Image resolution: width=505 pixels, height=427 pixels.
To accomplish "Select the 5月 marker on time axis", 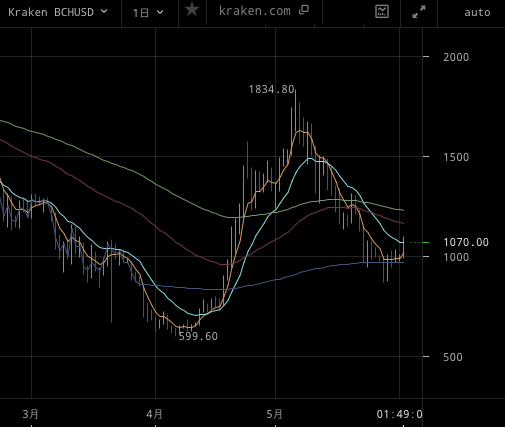I will (x=274, y=414).
